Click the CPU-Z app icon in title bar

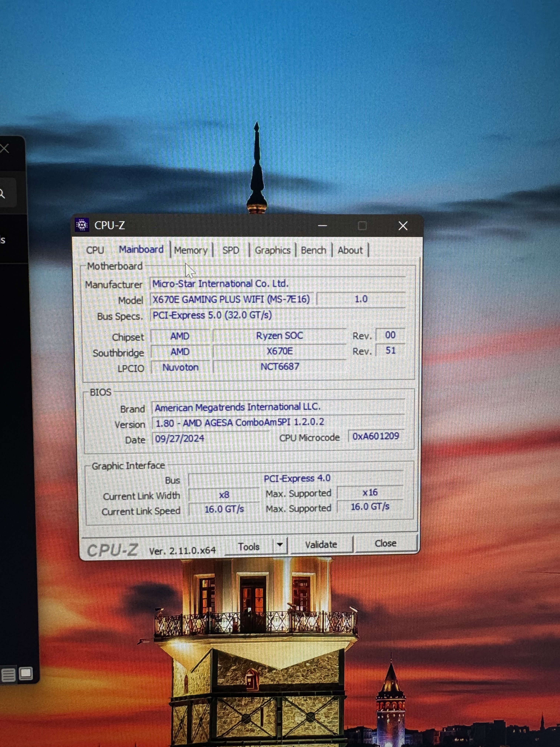(82, 225)
